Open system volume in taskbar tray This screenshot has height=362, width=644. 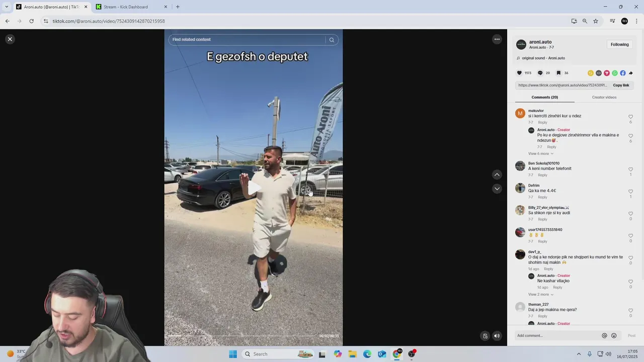coord(608,354)
